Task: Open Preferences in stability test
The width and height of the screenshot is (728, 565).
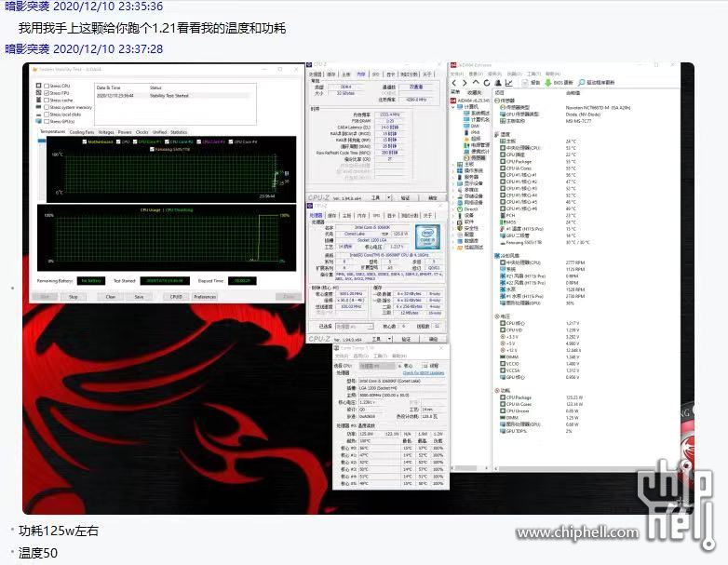Action: point(205,297)
